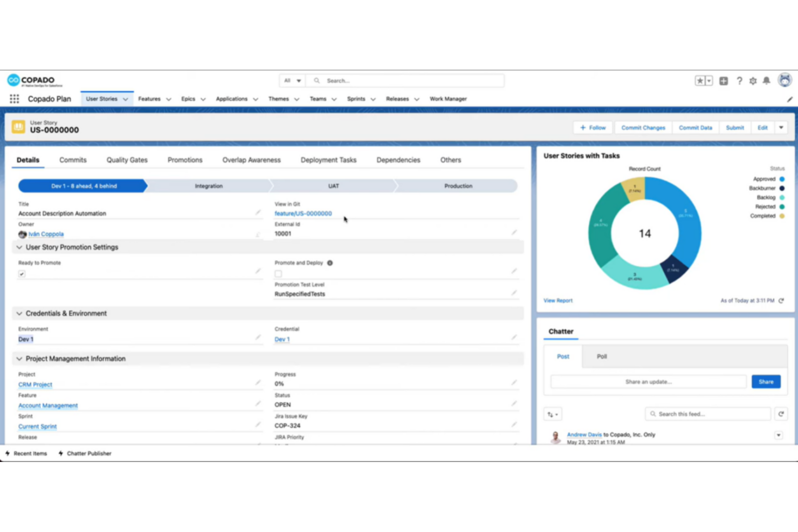The height and width of the screenshot is (532, 798).
Task: Open the Features tab dropdown chevron
Action: click(169, 99)
